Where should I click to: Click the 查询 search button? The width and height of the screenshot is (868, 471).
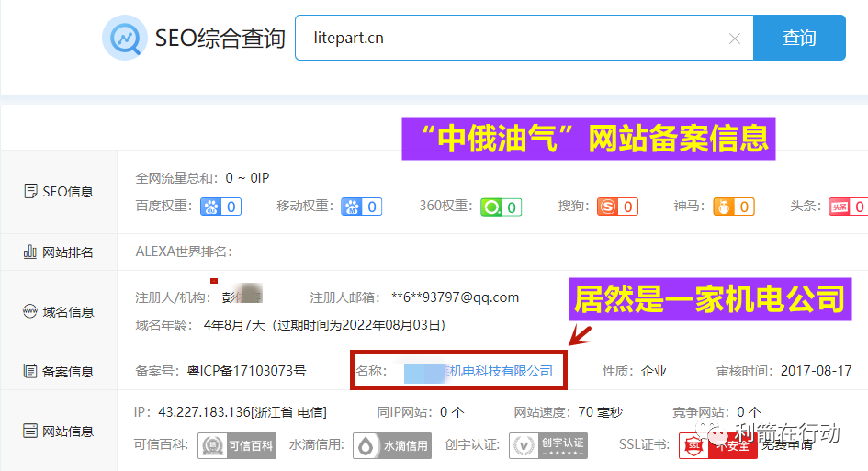point(799,38)
